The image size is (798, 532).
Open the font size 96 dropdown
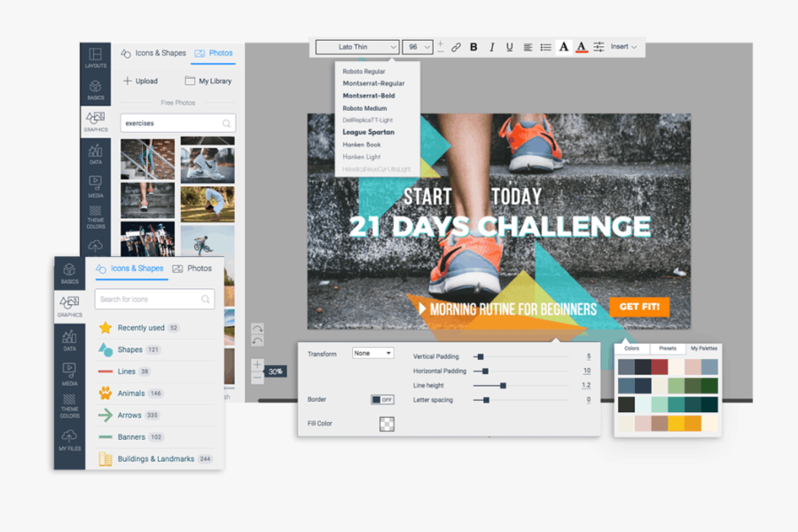417,47
